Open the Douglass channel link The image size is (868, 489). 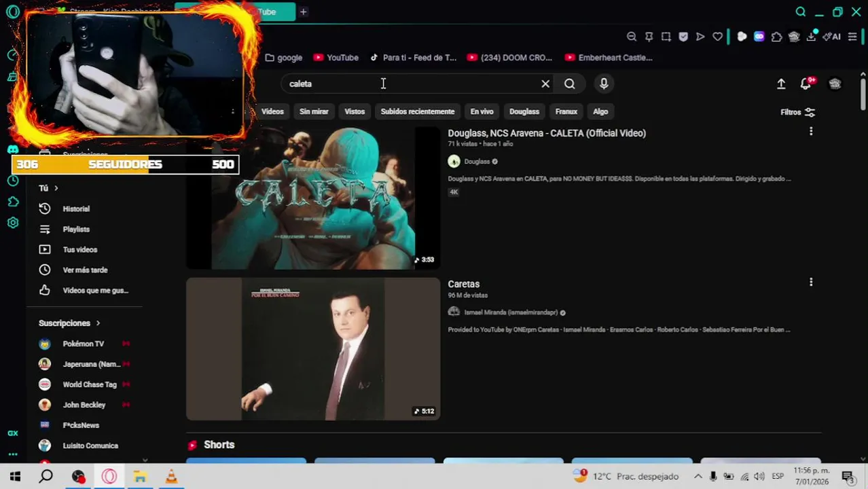pos(477,162)
